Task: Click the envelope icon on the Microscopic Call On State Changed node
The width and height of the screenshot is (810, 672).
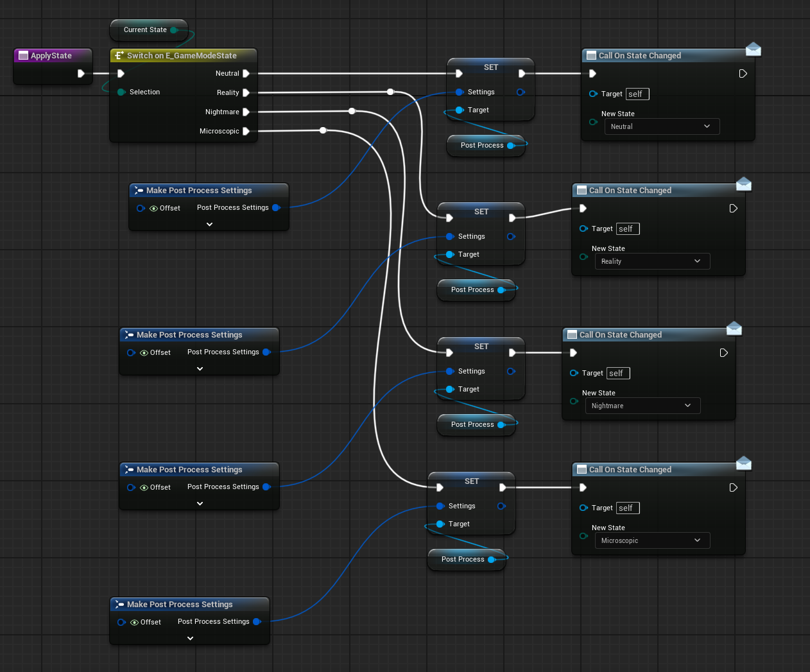Action: click(x=743, y=463)
